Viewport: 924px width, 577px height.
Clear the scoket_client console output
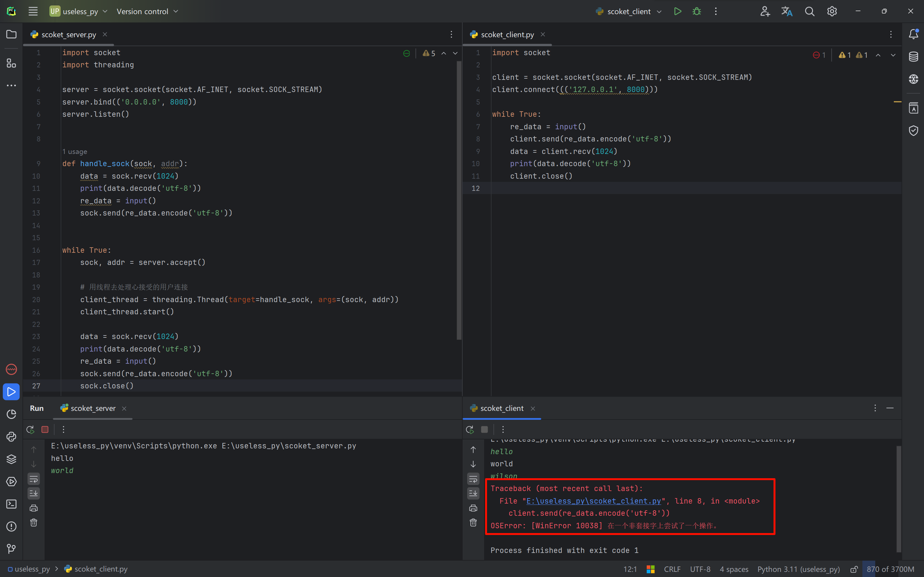coord(473,522)
